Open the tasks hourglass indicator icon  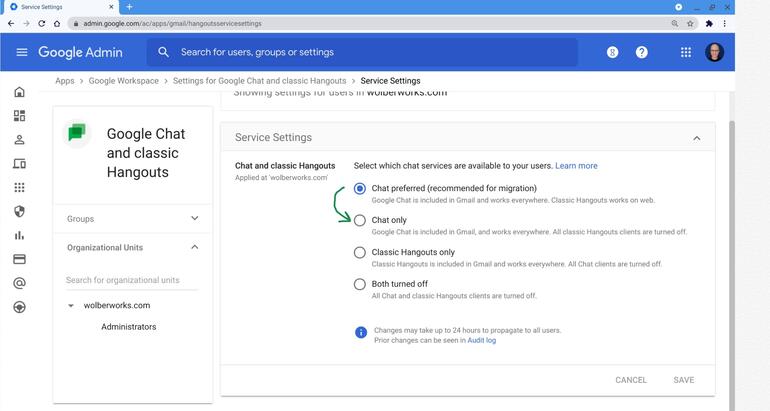point(612,52)
